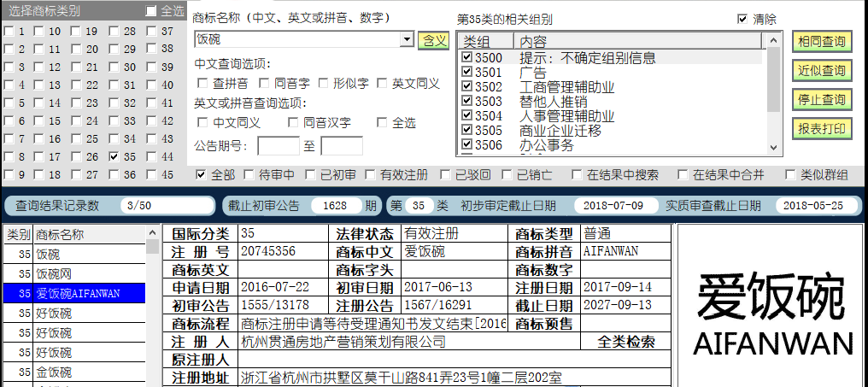This screenshot has width=868, height=387.
Task: Click the 含义 button
Action: click(x=432, y=40)
